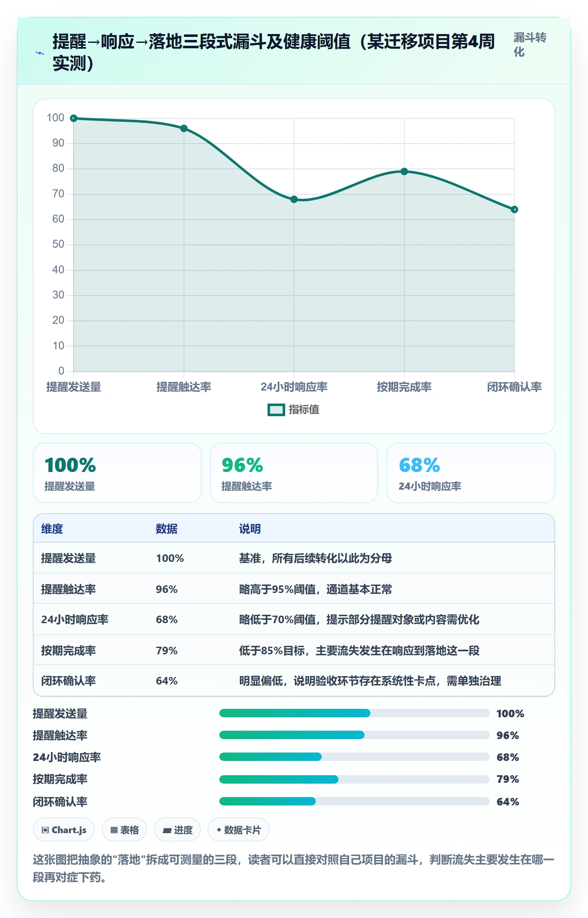Click the table cell starting with 明显偏低
Image resolution: width=588 pixels, height=918 pixels.
370,681
